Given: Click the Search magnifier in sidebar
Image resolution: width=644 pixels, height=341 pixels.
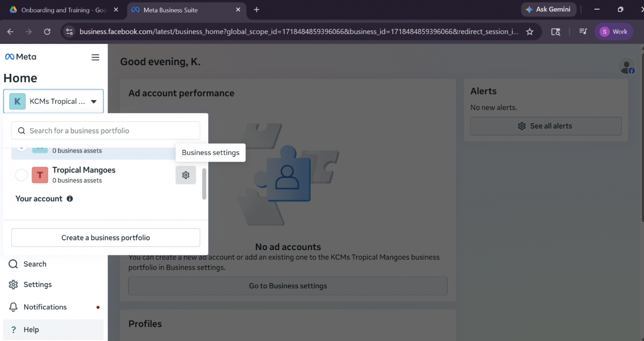Looking at the screenshot, I should click(13, 264).
